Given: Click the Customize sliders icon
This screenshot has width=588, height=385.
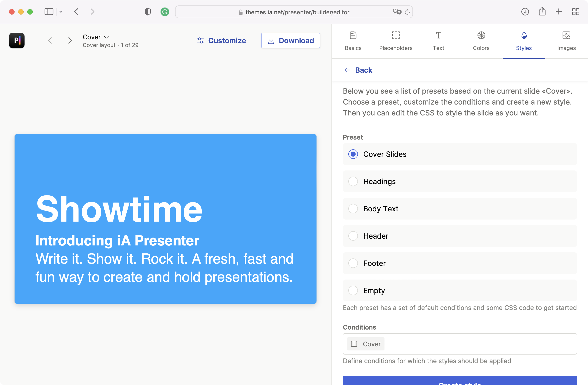Looking at the screenshot, I should click(200, 40).
